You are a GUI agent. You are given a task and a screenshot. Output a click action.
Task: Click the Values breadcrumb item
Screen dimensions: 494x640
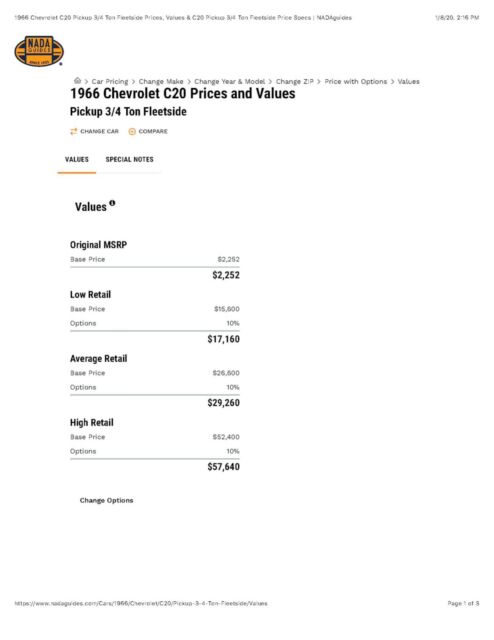[x=409, y=81]
